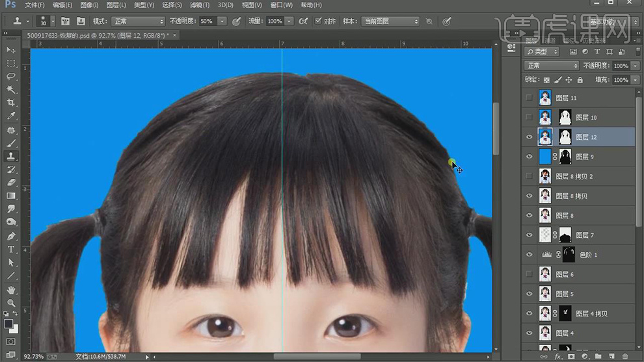The width and height of the screenshot is (644, 362).
Task: Open the layer fill 100% arrow
Action: pyautogui.click(x=636, y=80)
